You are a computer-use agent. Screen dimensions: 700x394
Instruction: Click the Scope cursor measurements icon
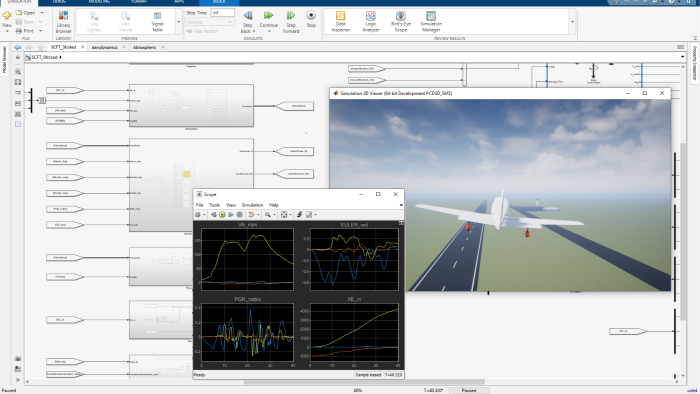tap(308, 215)
